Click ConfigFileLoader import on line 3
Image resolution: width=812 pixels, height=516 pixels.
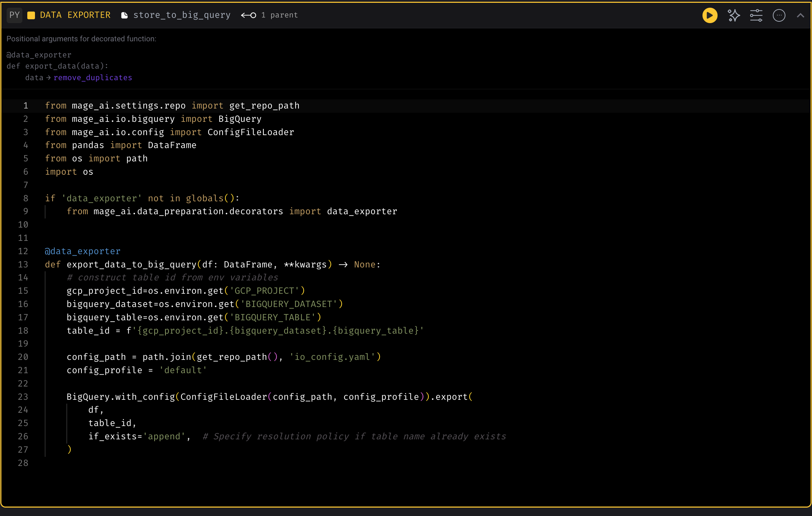(x=251, y=132)
